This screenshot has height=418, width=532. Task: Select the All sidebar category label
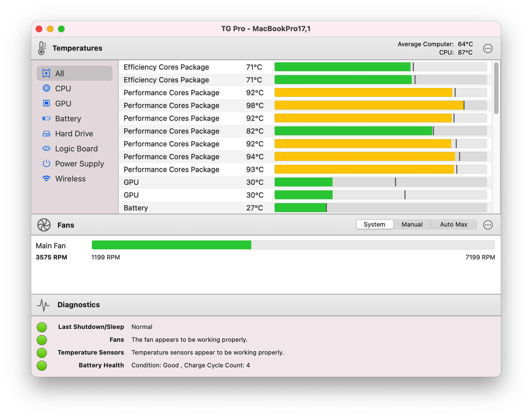tap(60, 73)
